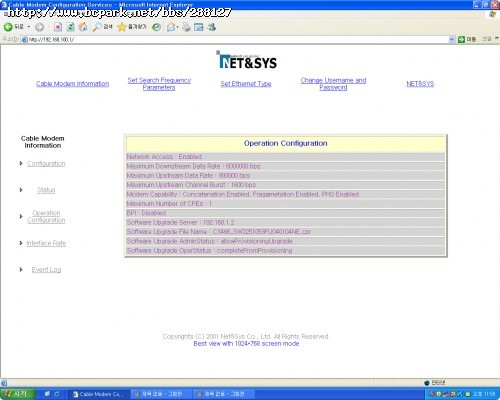This screenshot has height=400, width=500.
Task: Click the green Go button
Action: coord(467,39)
